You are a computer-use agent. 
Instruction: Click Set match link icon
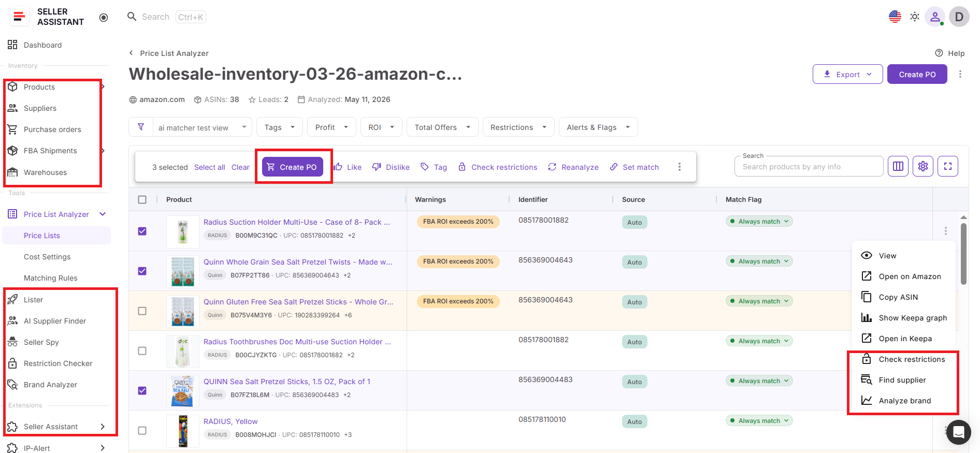point(614,167)
